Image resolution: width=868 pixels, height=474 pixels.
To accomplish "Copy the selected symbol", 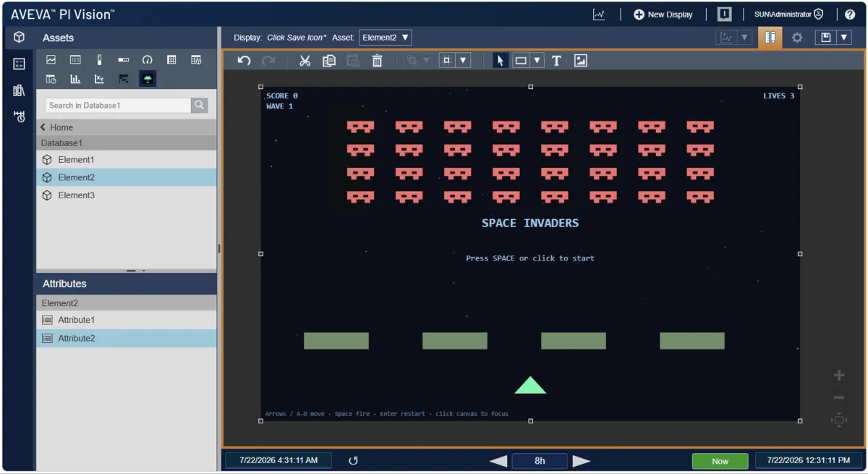I will [x=329, y=61].
